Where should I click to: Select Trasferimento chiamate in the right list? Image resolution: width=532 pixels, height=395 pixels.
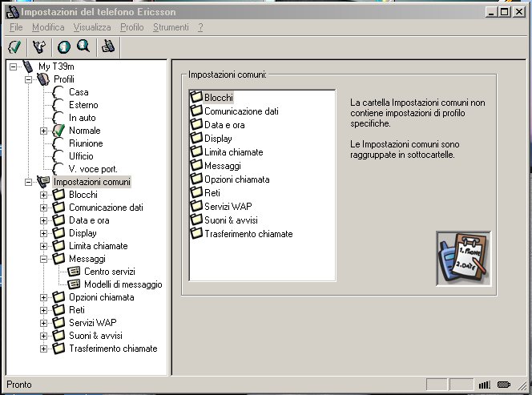[248, 234]
